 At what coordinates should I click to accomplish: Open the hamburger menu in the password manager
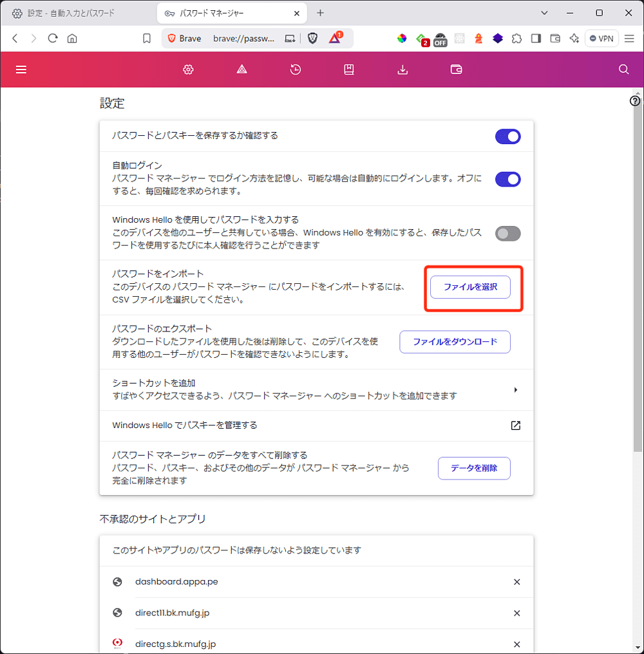(21, 70)
